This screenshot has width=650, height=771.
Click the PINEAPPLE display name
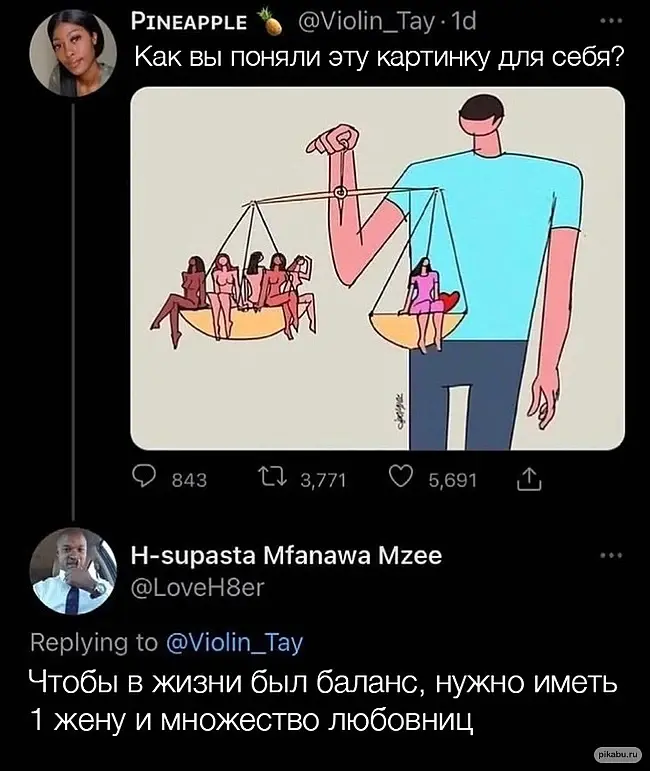(189, 22)
